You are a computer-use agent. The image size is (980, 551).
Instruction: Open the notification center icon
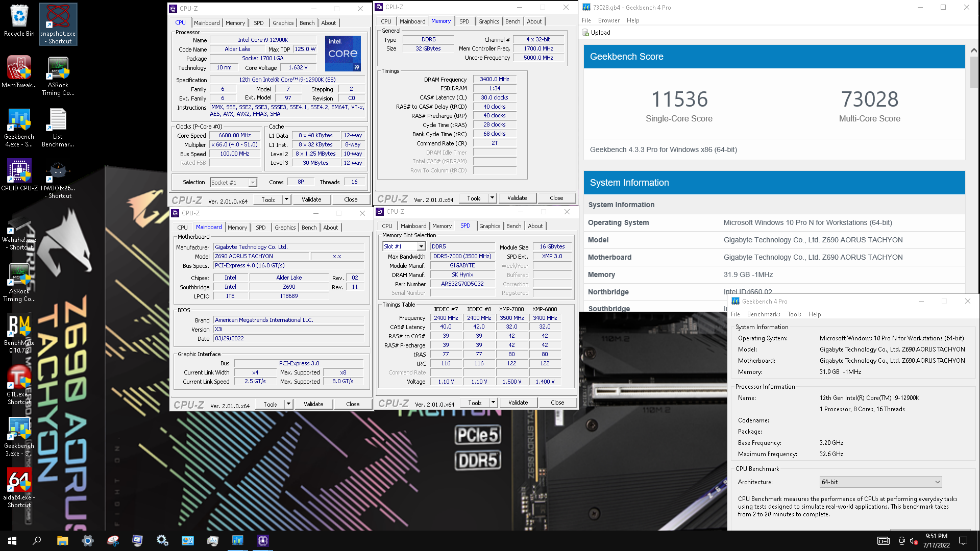pos(963,541)
